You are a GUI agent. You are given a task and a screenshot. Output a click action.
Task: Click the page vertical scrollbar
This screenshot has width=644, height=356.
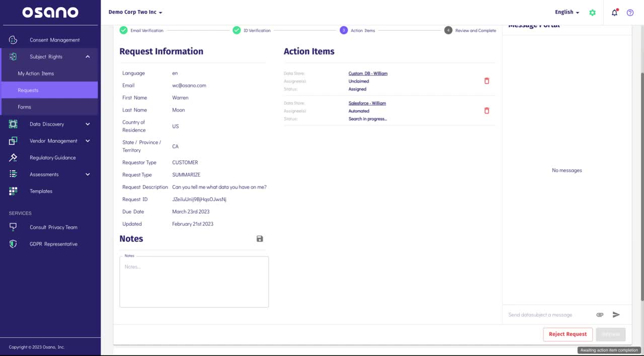pos(641,186)
